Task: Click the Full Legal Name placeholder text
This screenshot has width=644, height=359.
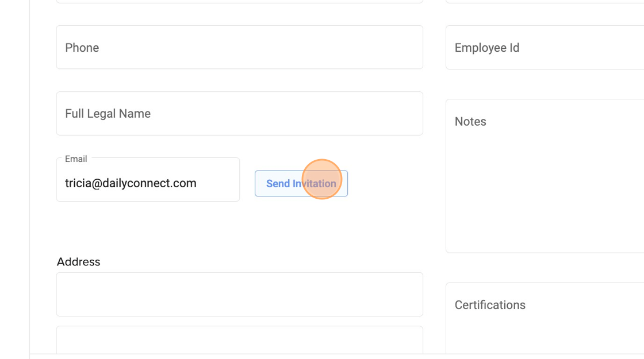Action: tap(108, 114)
